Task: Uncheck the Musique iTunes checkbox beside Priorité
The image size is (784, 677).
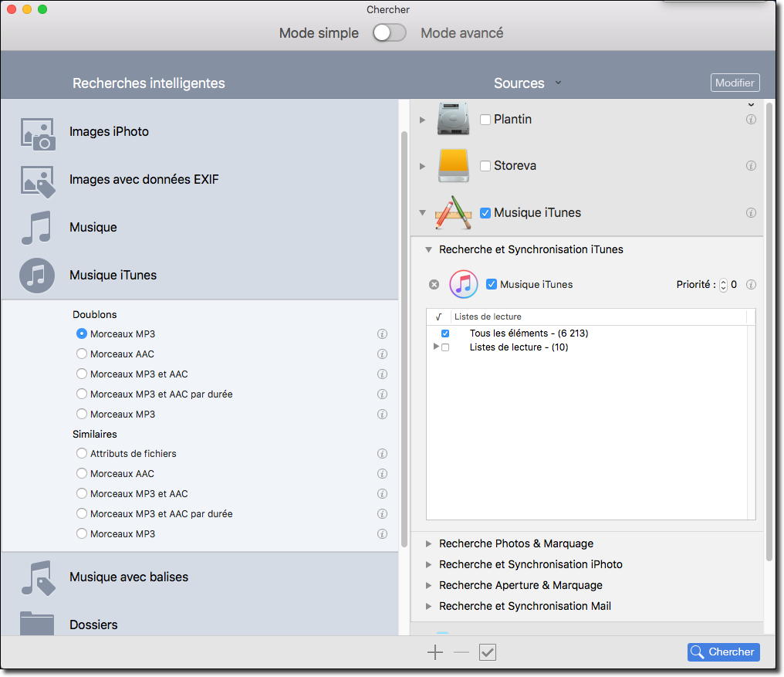Action: point(492,284)
